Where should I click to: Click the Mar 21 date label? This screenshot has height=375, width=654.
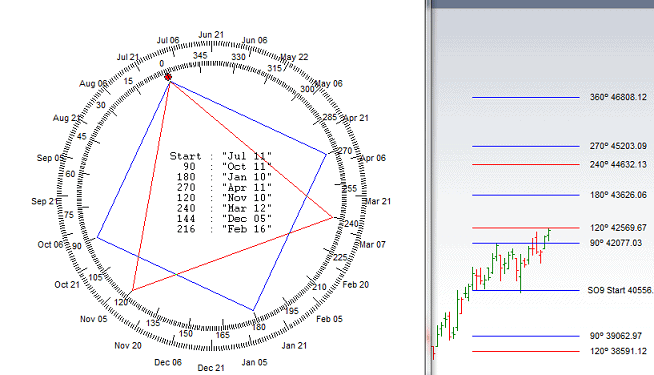click(x=378, y=201)
